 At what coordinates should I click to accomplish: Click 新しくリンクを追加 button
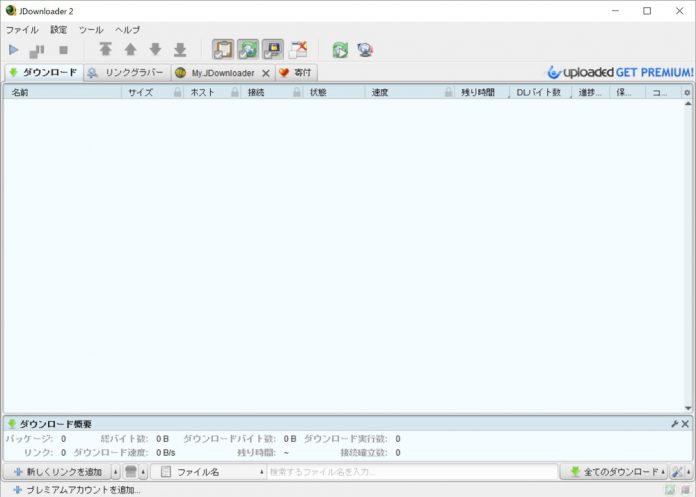[57, 472]
